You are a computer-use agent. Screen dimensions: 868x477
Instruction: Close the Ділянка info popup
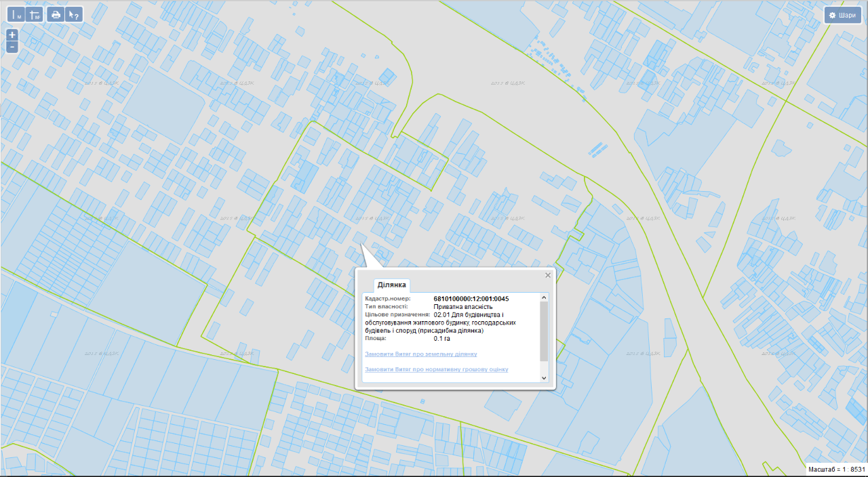click(548, 275)
